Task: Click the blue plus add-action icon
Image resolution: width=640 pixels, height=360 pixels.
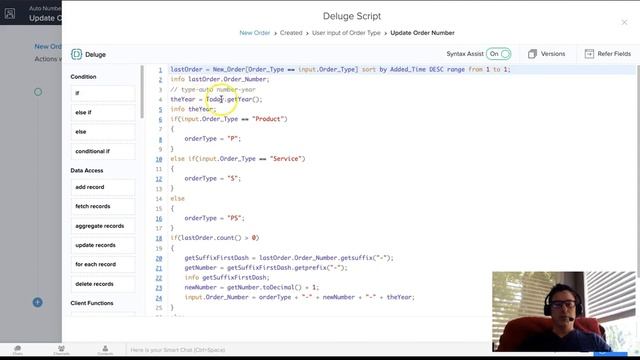Action: coord(38,302)
